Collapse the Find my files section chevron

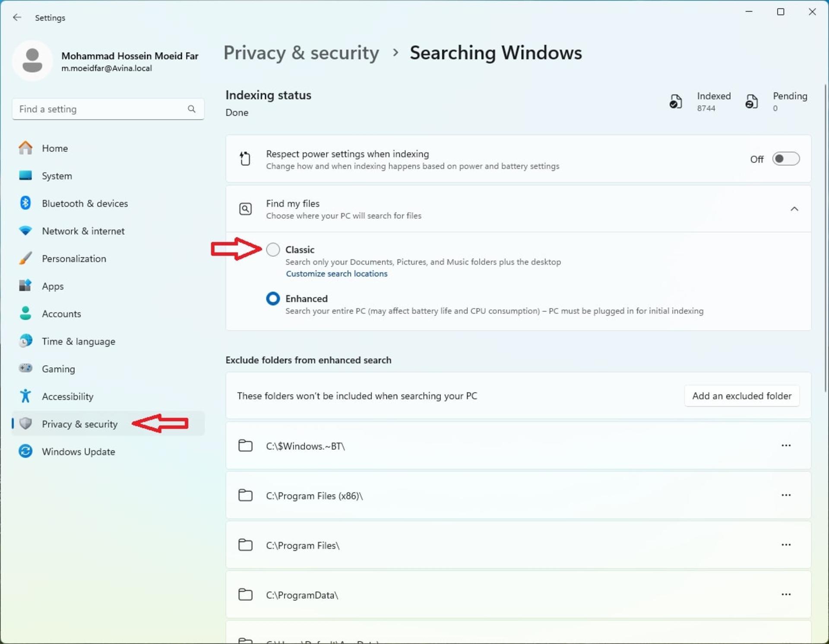click(x=794, y=209)
